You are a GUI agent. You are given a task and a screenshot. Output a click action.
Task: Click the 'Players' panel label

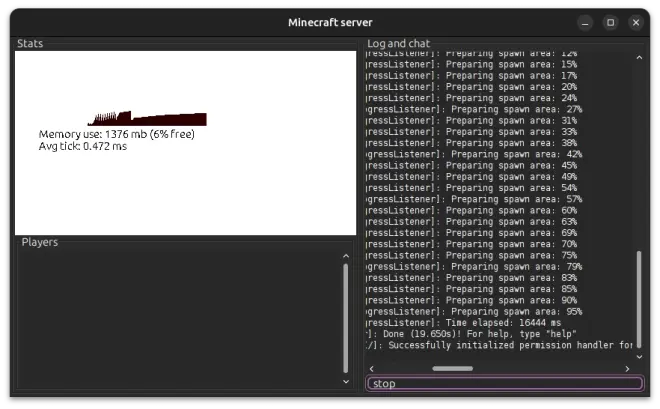(40, 242)
